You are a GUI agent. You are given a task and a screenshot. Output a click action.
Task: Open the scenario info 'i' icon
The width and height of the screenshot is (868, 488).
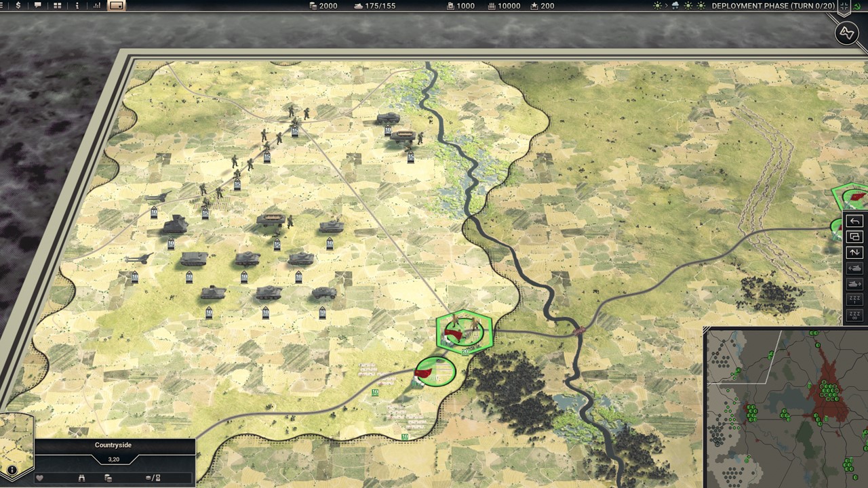pyautogui.click(x=77, y=5)
